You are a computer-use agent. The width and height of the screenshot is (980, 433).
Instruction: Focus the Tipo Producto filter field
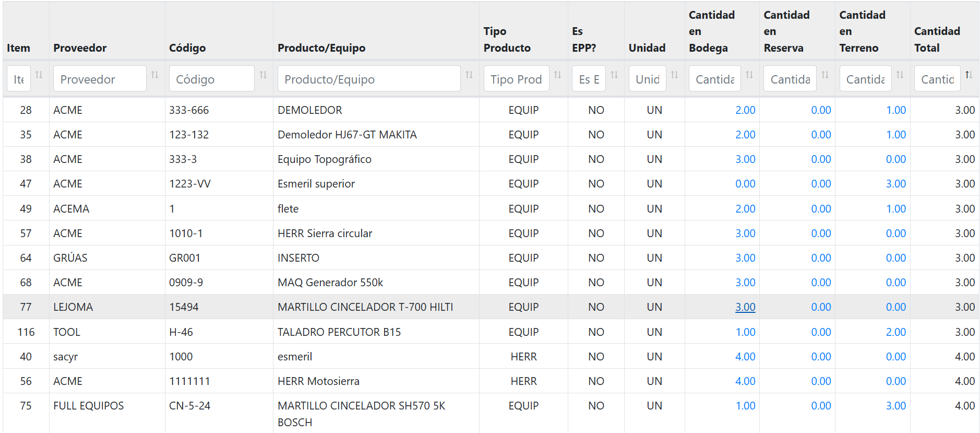pos(517,79)
